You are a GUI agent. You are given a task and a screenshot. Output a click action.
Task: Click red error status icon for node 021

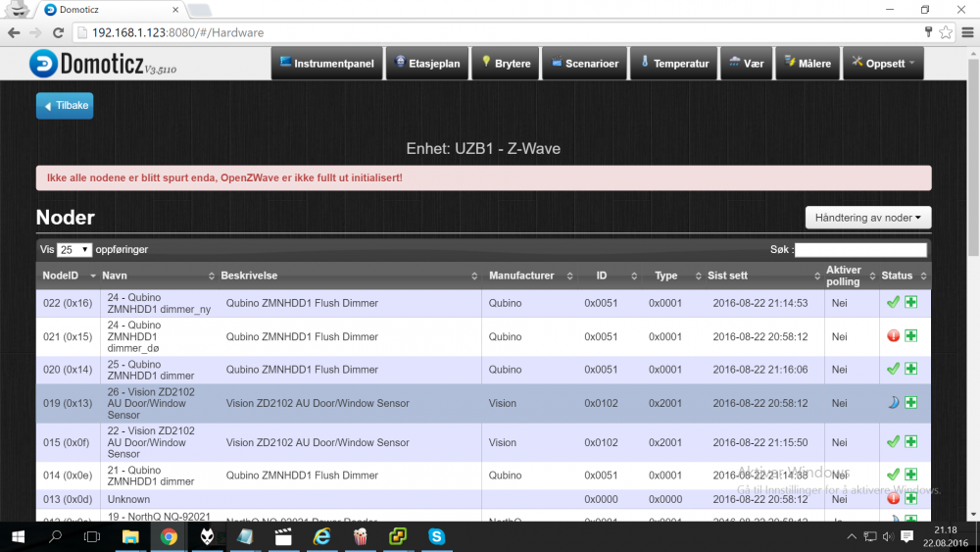893,336
